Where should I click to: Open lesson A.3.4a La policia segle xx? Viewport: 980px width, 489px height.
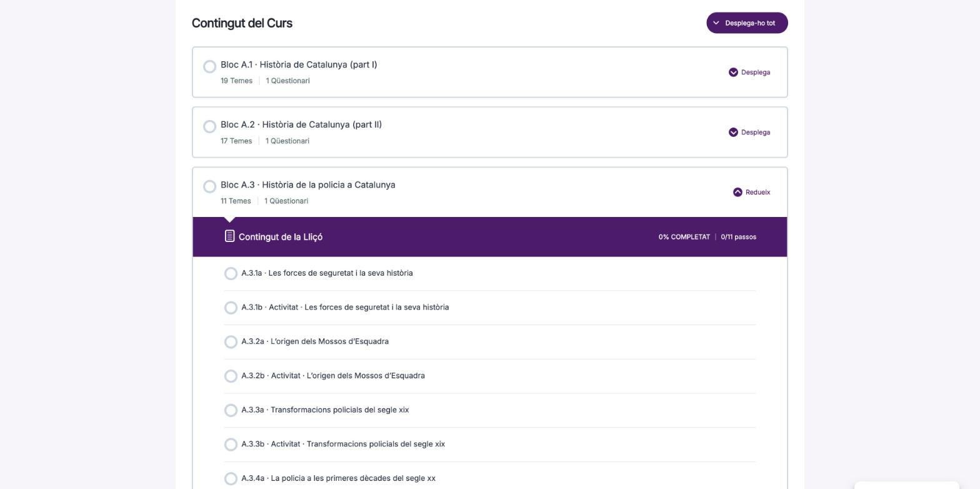click(x=338, y=478)
